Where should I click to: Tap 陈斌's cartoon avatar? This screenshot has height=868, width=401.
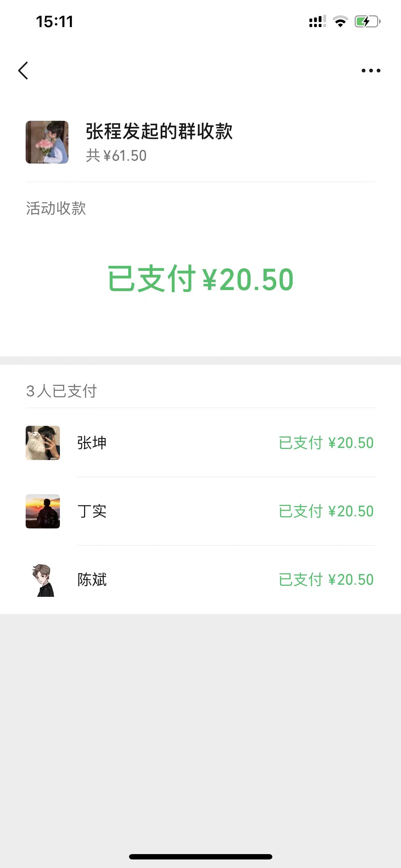tap(43, 580)
